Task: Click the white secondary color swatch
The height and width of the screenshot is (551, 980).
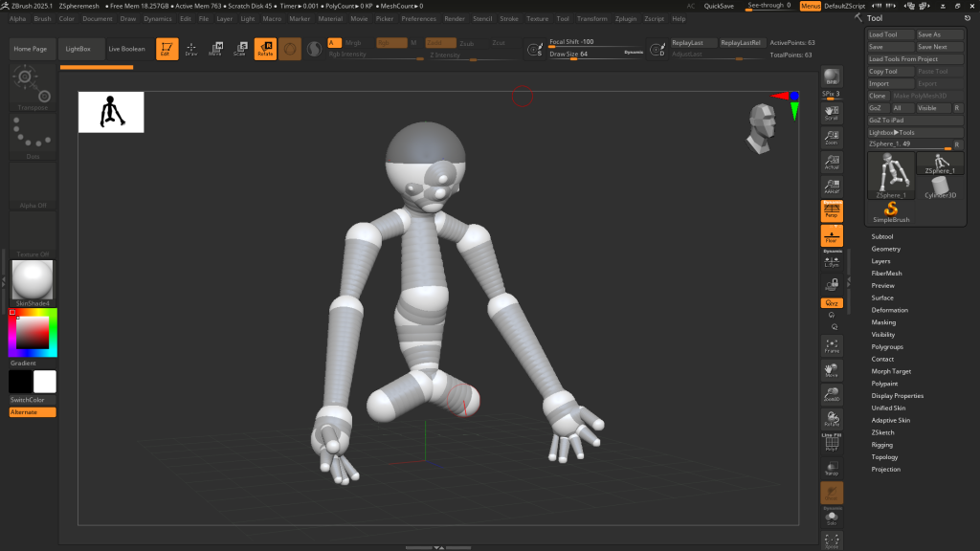Action: pos(45,382)
